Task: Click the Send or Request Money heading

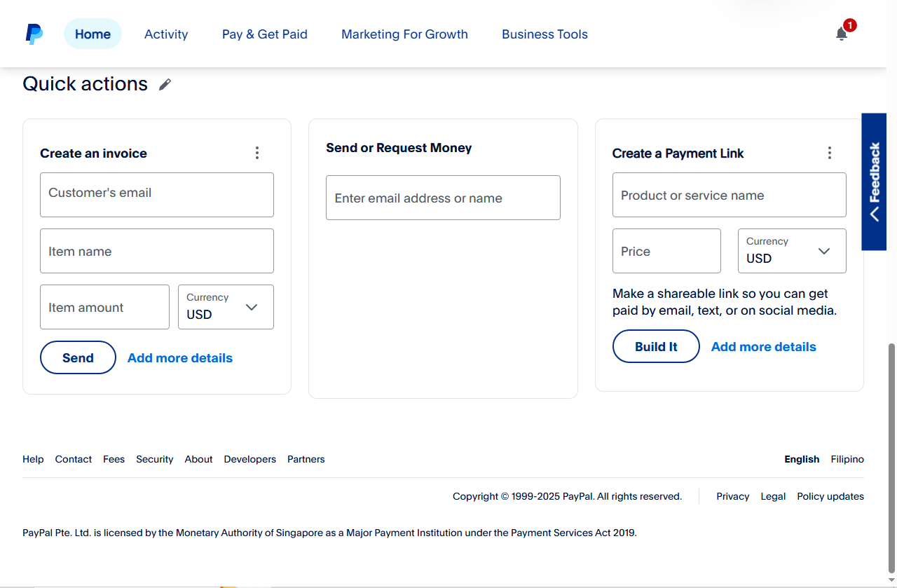Action: tap(399, 148)
